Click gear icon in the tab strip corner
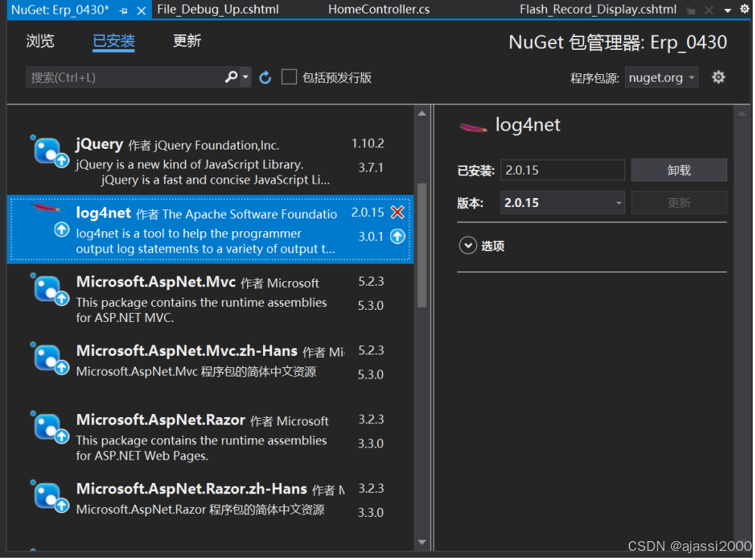The width and height of the screenshot is (755, 560). (744, 9)
